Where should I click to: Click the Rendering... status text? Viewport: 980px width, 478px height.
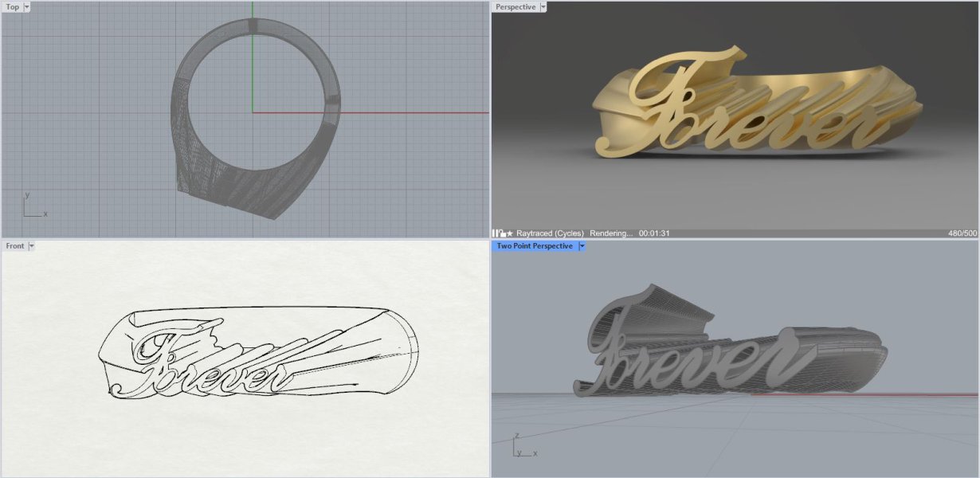pos(611,233)
